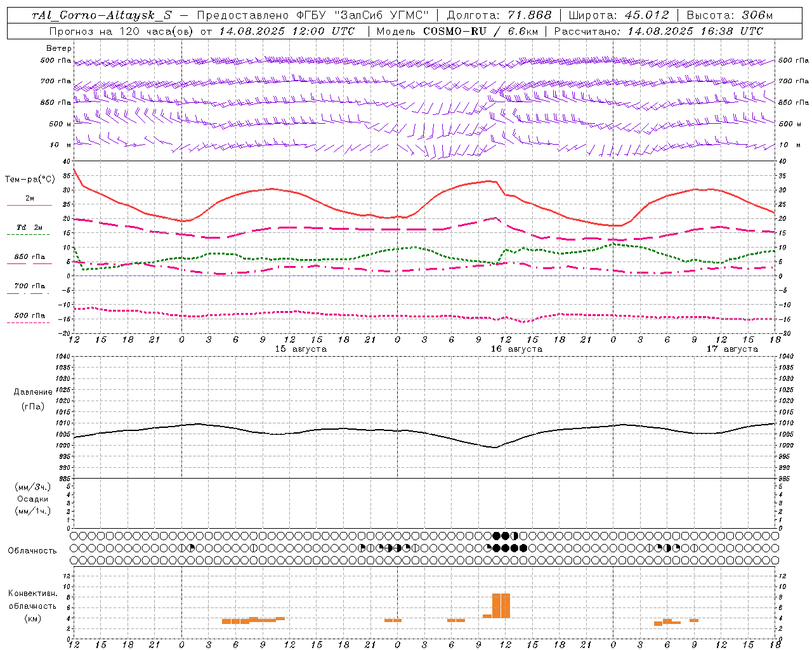Click the forecast start time 14.08.2025 12:00 UTC
Viewport: 812px width, 650px height.
click(x=287, y=31)
